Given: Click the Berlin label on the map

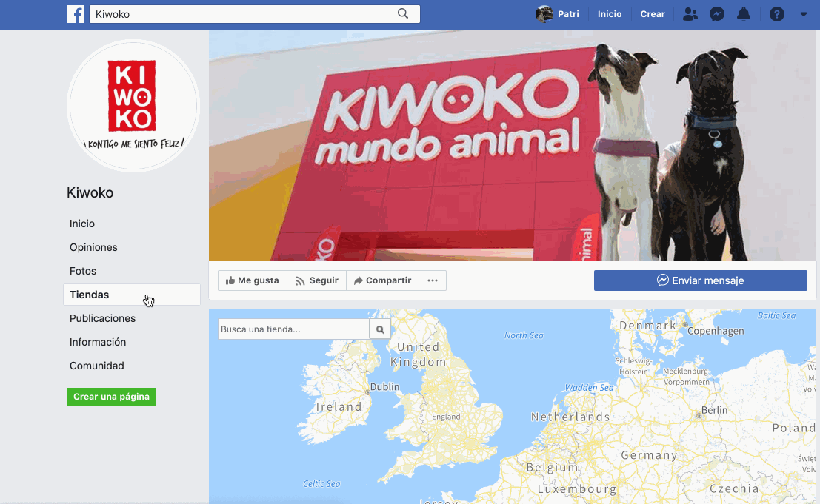Looking at the screenshot, I should click(714, 410).
